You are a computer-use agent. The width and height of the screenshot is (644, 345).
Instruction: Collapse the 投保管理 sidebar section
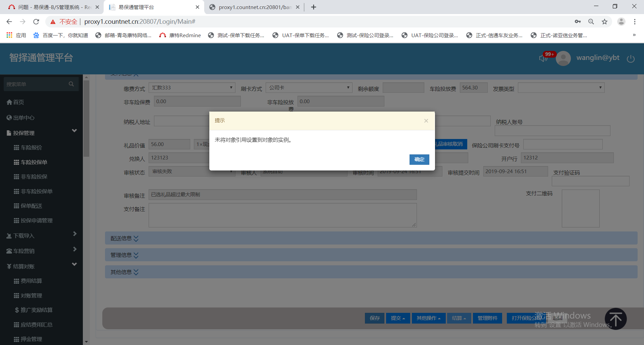click(x=41, y=133)
